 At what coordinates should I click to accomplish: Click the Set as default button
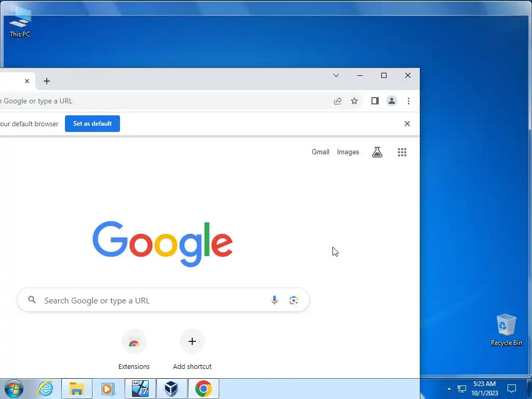coord(92,124)
